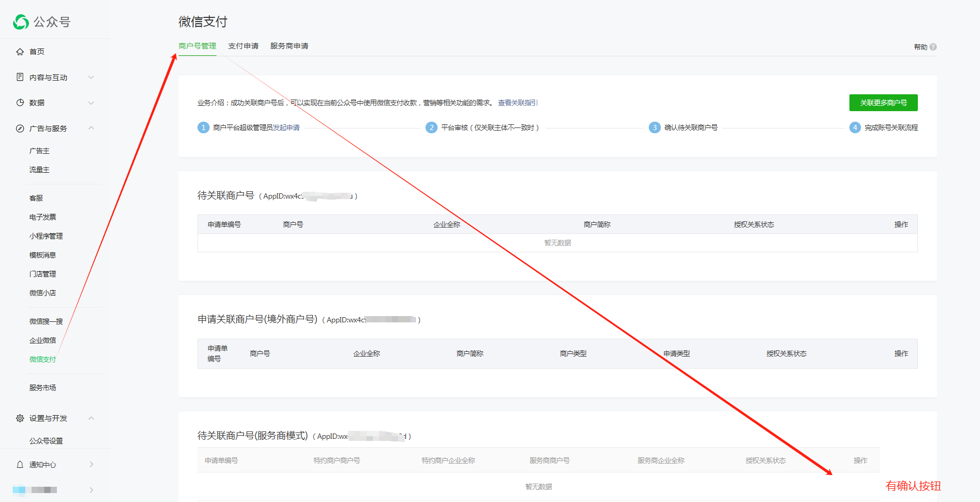The width and height of the screenshot is (980, 502).
Task: Open the 流量主 sidebar item
Action: [x=39, y=170]
